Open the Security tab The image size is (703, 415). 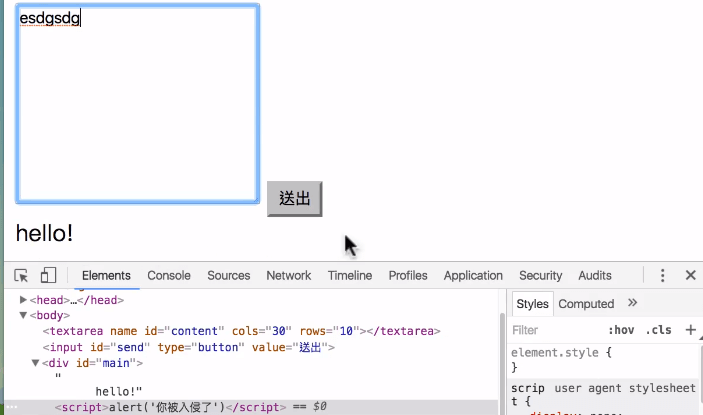(x=541, y=275)
